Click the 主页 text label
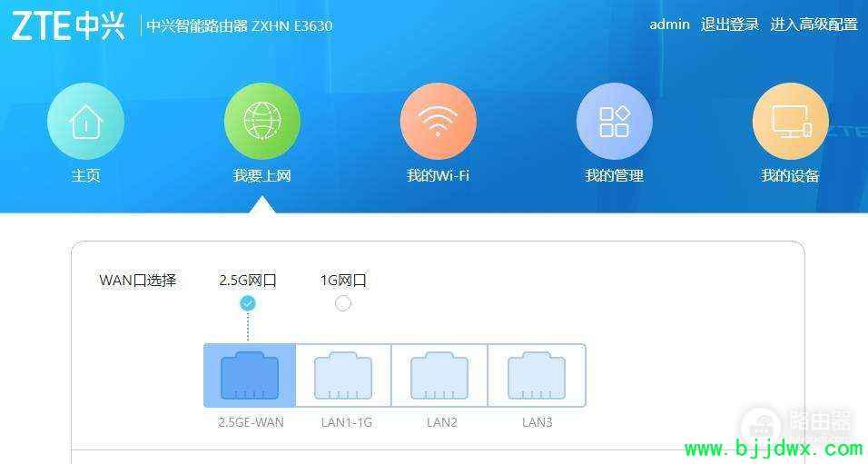This screenshot has height=464, width=868. [x=86, y=175]
